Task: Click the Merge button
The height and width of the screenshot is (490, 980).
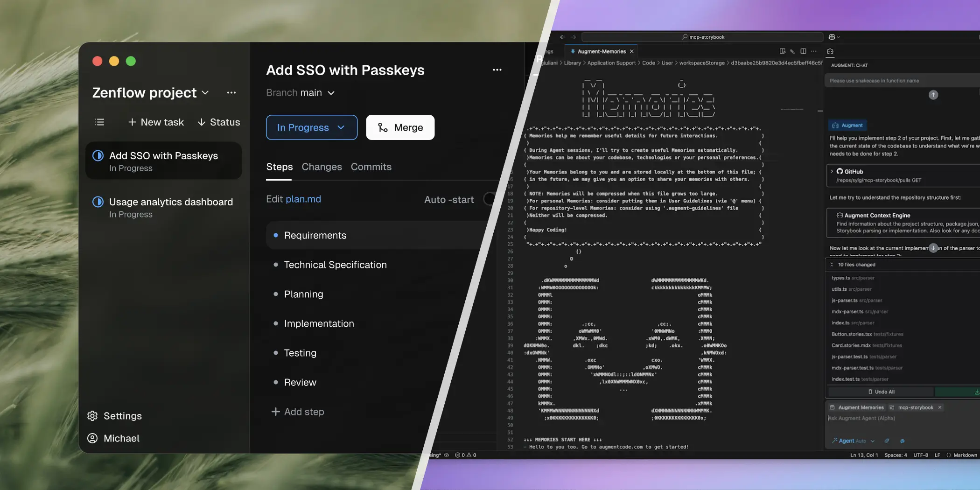Action: tap(400, 127)
